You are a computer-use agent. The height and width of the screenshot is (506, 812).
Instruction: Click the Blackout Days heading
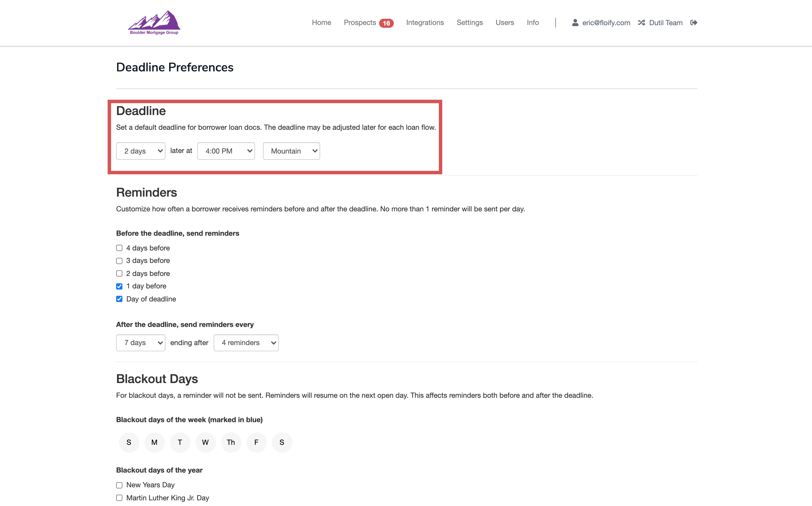tap(157, 379)
